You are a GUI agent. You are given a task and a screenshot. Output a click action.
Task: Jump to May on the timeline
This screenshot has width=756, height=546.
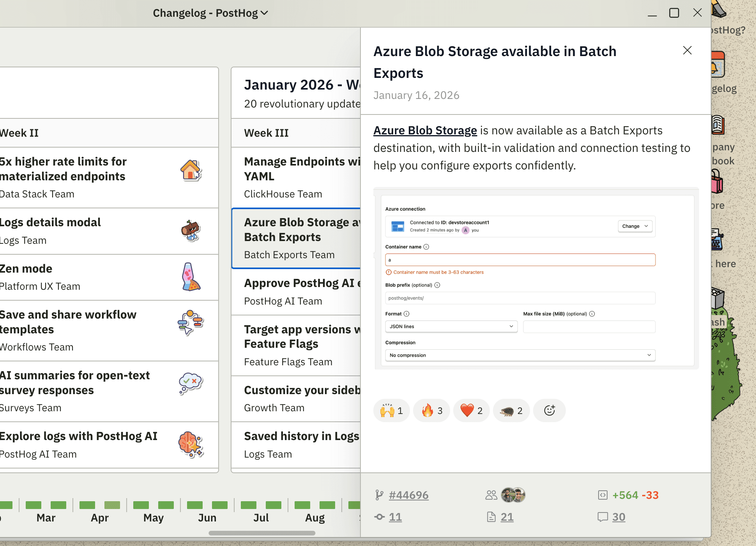point(153,518)
